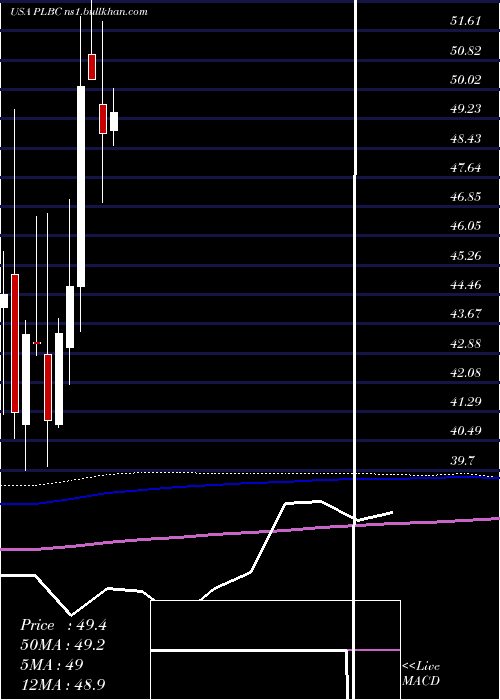The width and height of the screenshot is (500, 700).
Task: Click the 43.67 price axis label
Action: [466, 314]
